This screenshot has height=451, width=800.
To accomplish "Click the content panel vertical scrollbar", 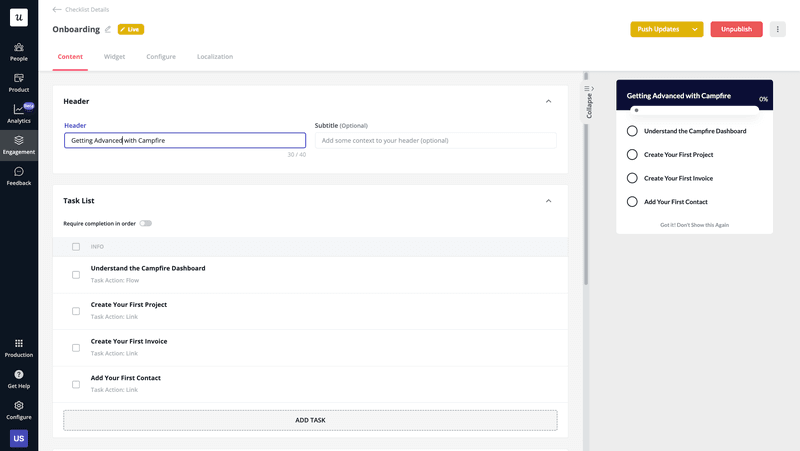I will tap(586, 179).
